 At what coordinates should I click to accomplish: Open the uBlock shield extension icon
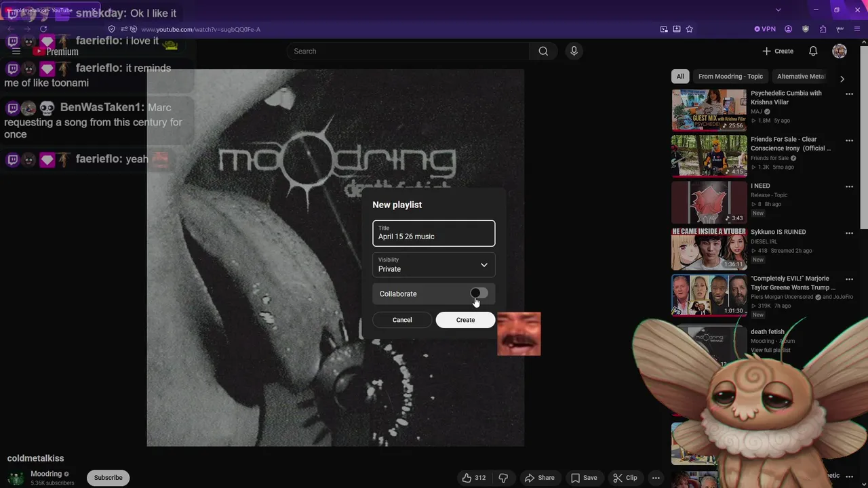pyautogui.click(x=806, y=29)
